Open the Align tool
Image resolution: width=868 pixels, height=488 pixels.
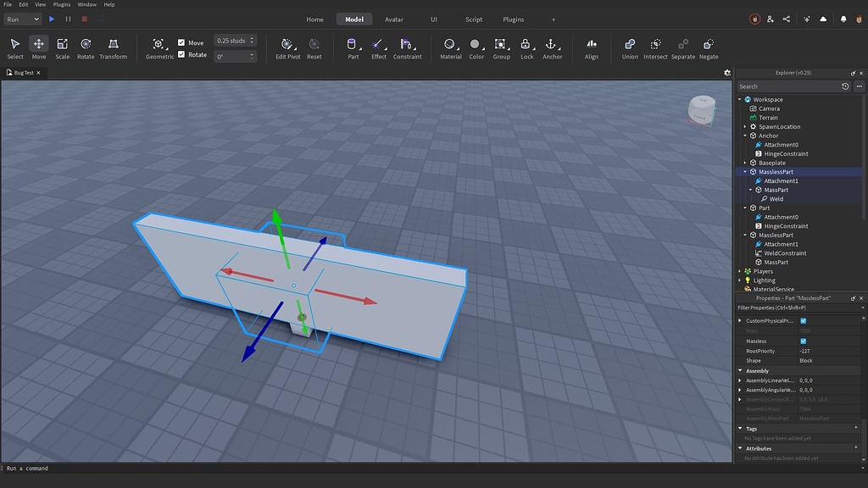point(591,48)
